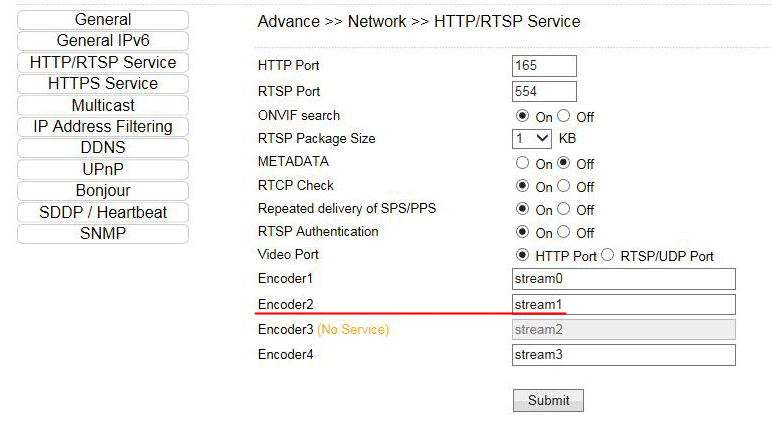The width and height of the screenshot is (772, 437).
Task: Go to General IPv6 settings
Action: (102, 41)
